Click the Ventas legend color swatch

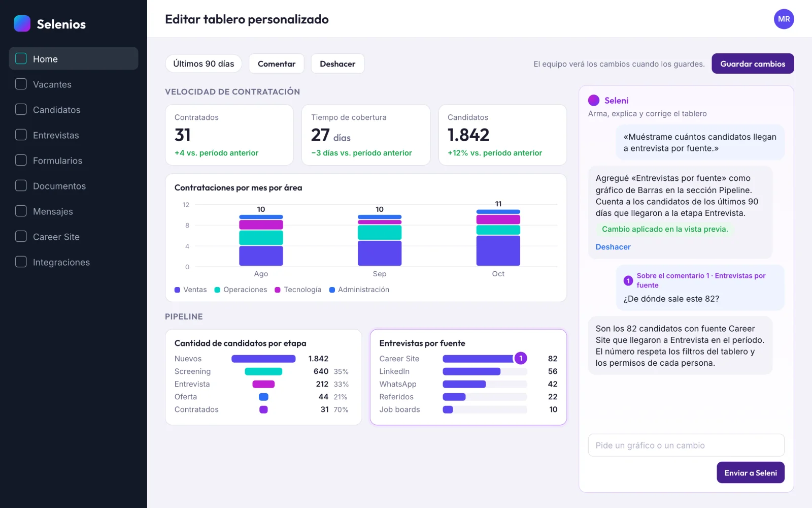(x=177, y=290)
